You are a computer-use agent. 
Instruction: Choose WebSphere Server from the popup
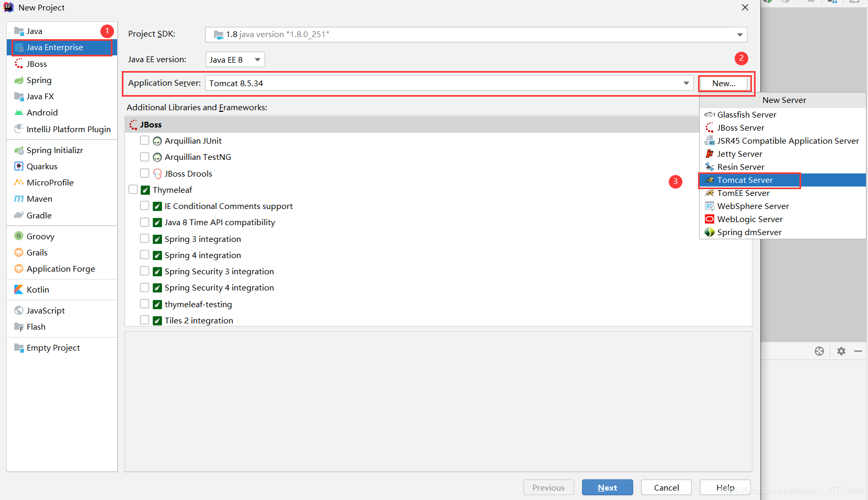[782, 206]
